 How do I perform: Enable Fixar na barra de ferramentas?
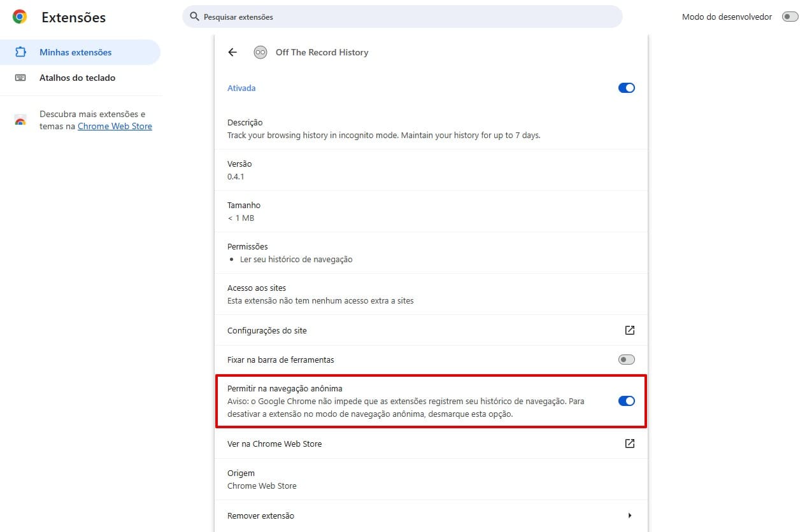click(x=627, y=360)
